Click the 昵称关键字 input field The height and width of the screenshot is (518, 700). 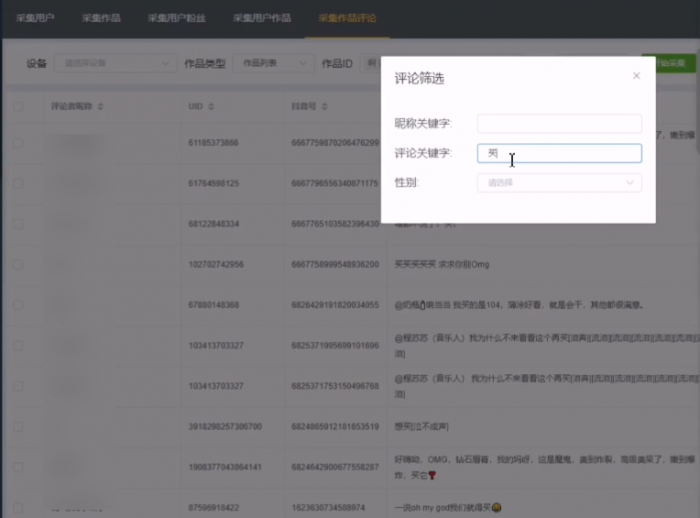559,124
